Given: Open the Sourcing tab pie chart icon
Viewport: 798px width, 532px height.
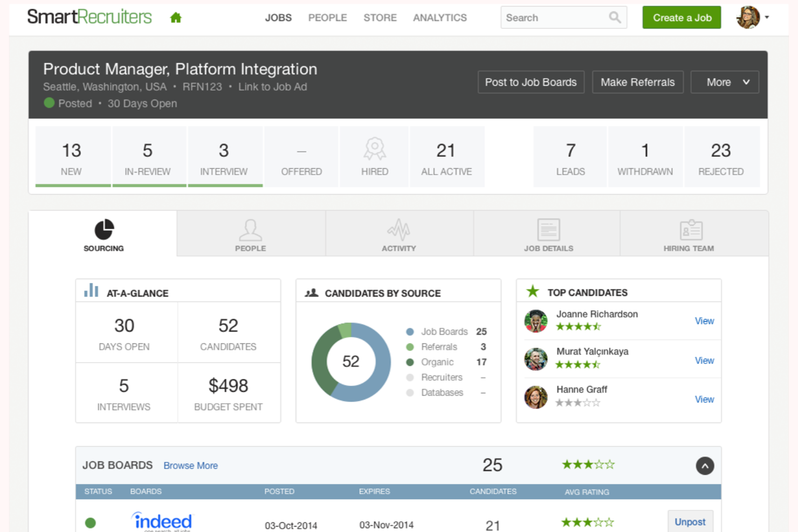Looking at the screenshot, I should coord(104,228).
